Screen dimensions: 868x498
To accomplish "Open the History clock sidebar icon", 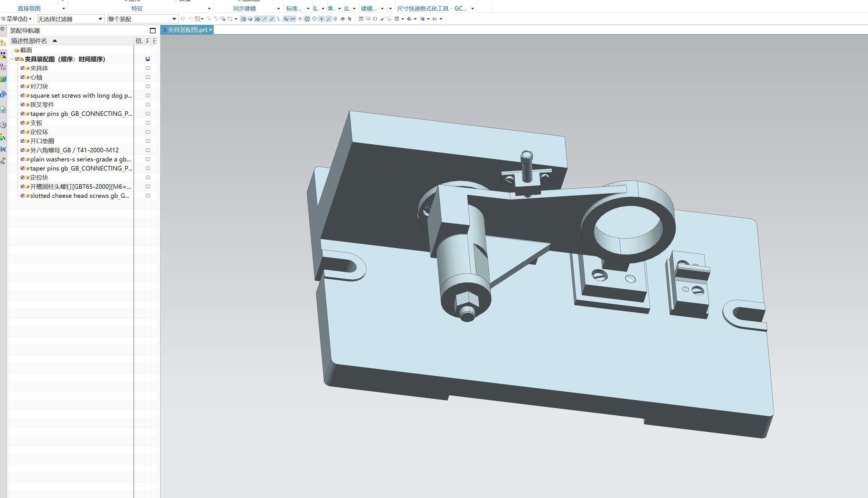I will [x=3, y=125].
